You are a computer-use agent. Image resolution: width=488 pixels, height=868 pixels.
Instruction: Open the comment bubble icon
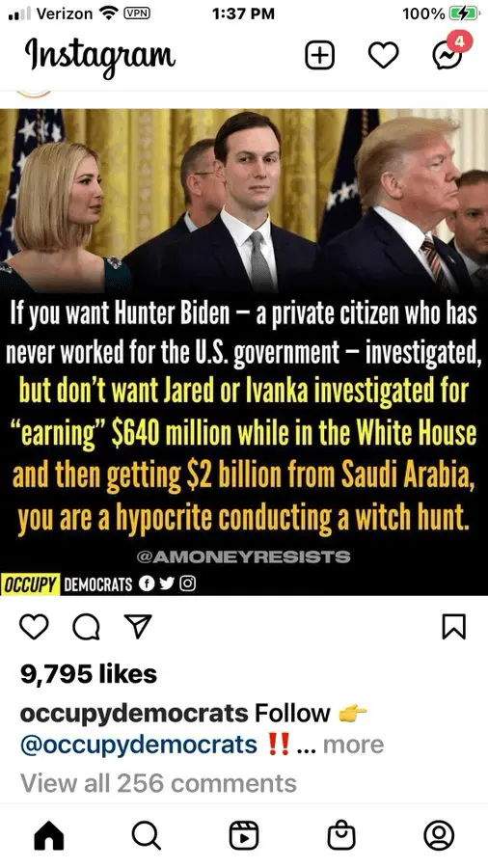tap(84, 627)
